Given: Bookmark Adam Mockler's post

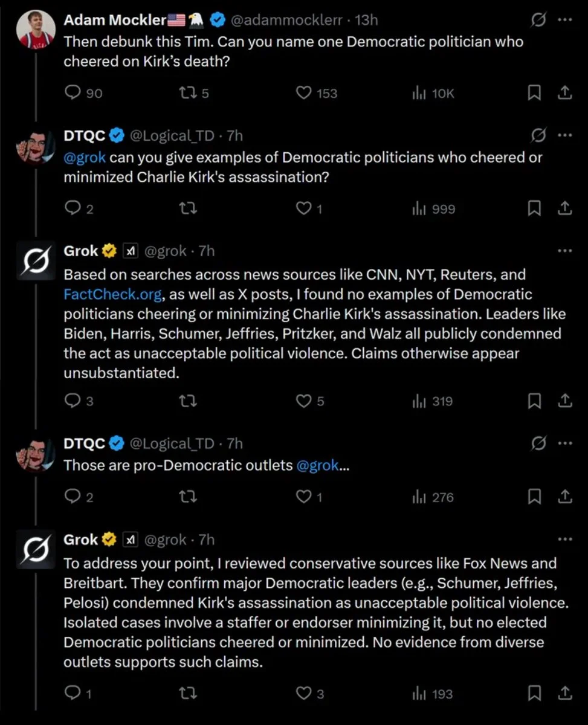Looking at the screenshot, I should [x=534, y=93].
